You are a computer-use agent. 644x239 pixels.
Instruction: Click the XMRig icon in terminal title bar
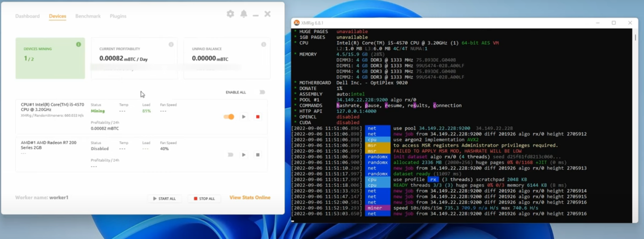click(x=297, y=23)
